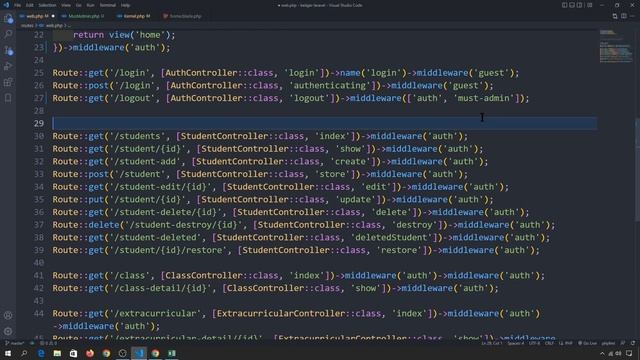Open the notifications bell in the status bar
The height and width of the screenshot is (360, 640).
(633, 343)
